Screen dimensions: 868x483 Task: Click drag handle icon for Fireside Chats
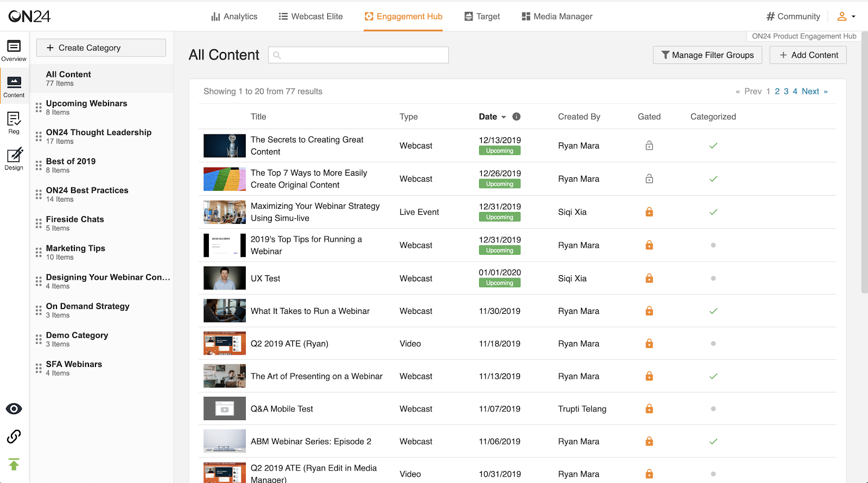39,223
